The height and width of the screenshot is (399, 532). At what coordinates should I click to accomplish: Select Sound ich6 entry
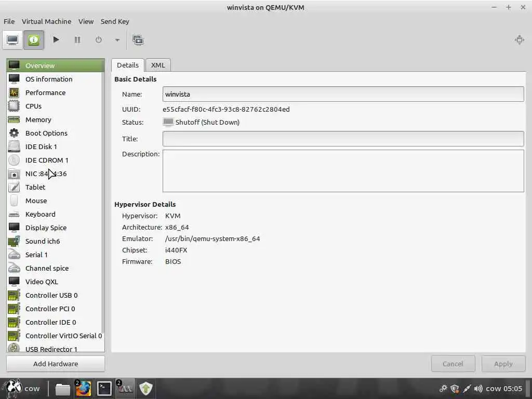pos(55,241)
